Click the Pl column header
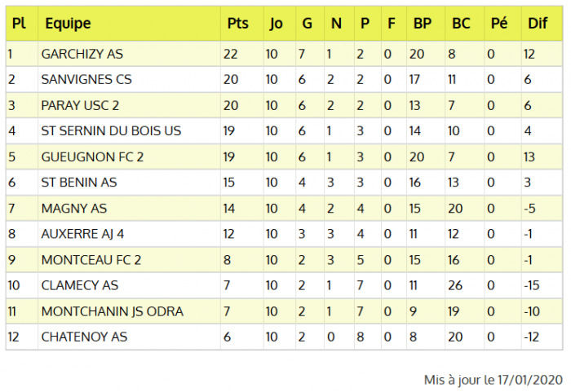 [x=19, y=24]
